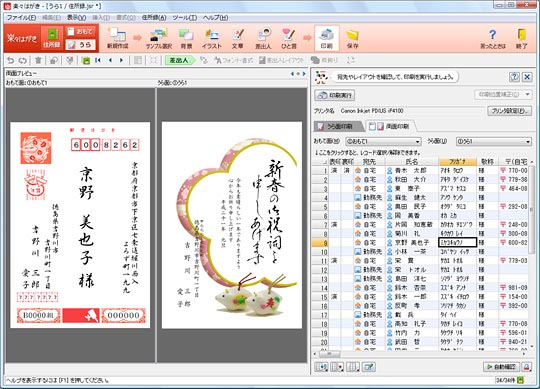This screenshot has width=540, height=389.
Task: Open the record mark dropdown icon below list
Action: coord(337,367)
